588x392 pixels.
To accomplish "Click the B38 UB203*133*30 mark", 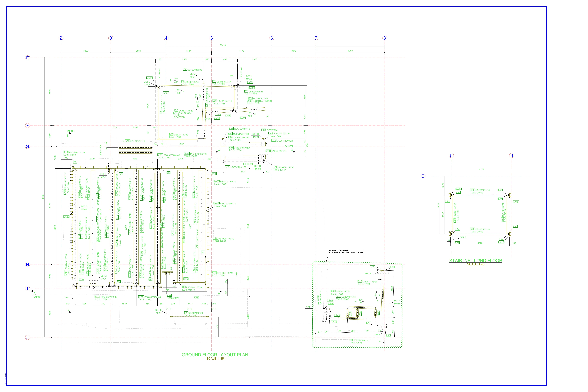I will tap(480, 190).
